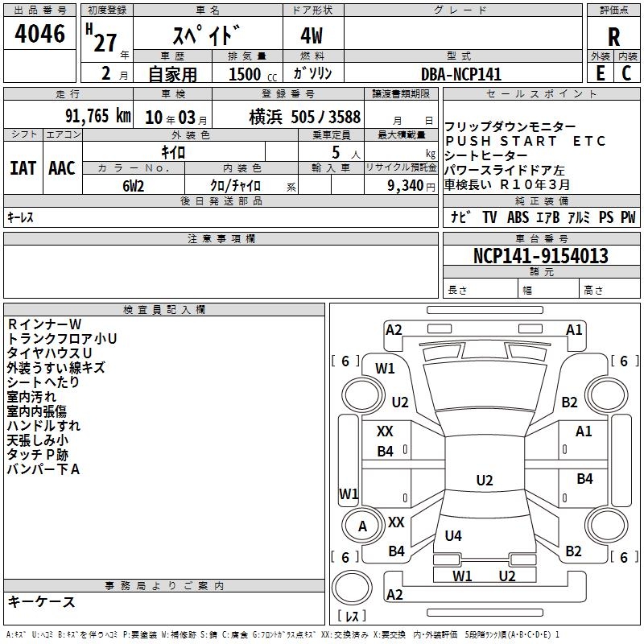Select the note ハンドルすれ

click(43, 426)
